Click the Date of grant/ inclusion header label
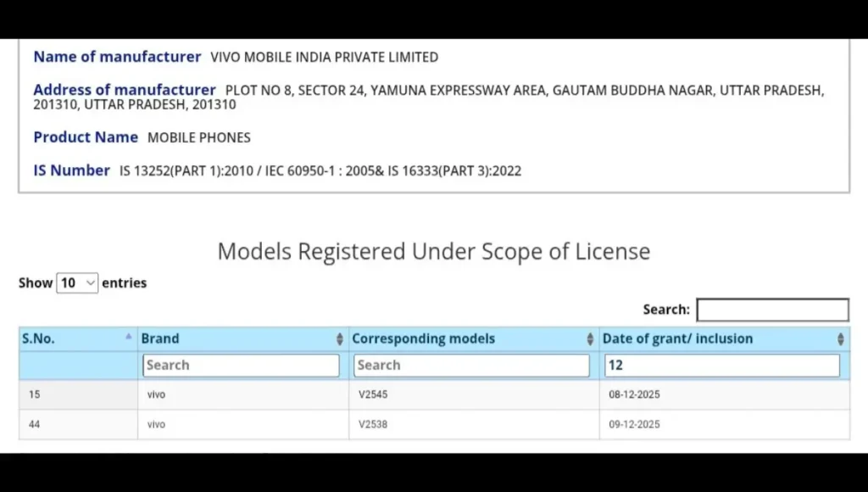 [x=677, y=338]
